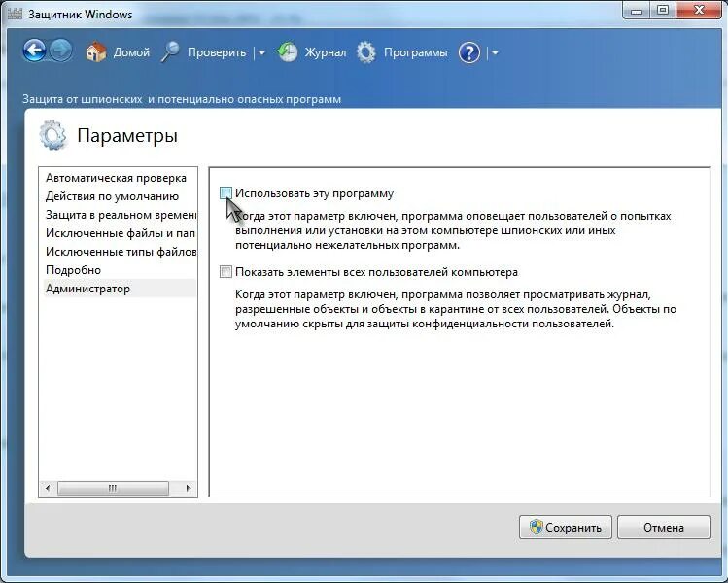
Task: Select Исключенные файлы и папки item
Action: coord(121,233)
